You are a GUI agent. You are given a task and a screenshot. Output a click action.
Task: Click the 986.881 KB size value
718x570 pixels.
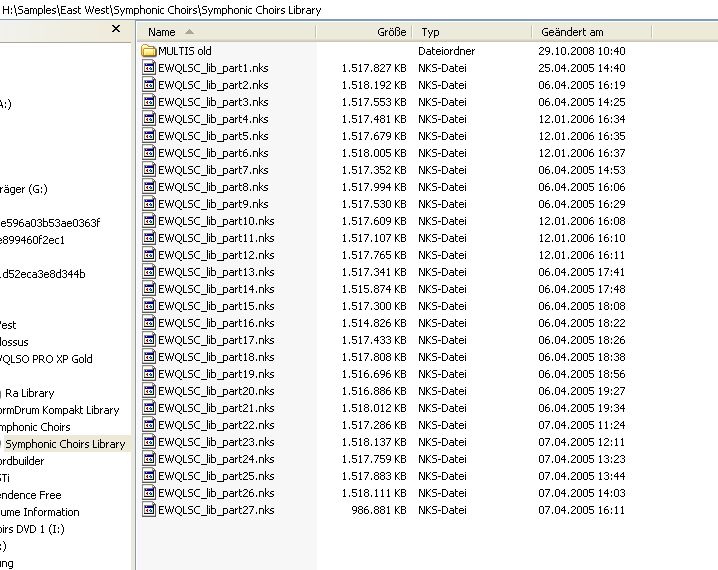[x=379, y=510]
